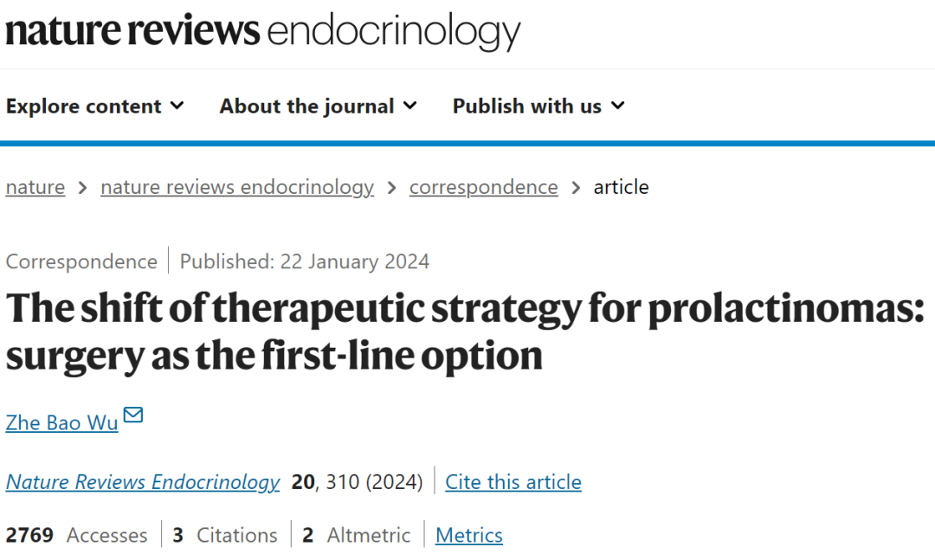Screen dimensions: 935x560
Task: Open the Metrics link
Action: (x=468, y=535)
